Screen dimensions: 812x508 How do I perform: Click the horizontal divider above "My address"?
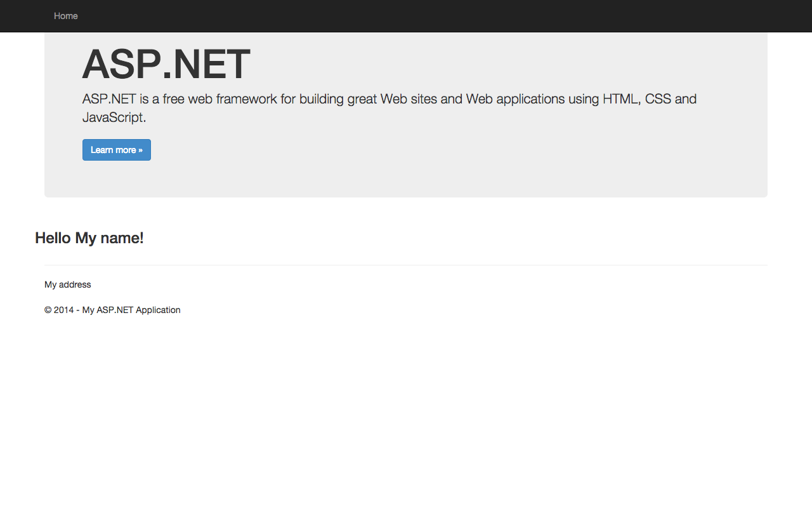(406, 265)
